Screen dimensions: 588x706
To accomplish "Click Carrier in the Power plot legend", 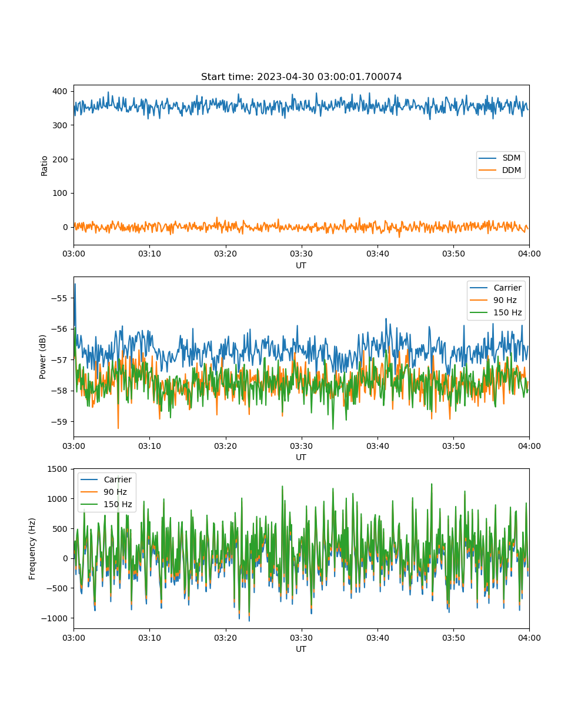I will pos(507,288).
